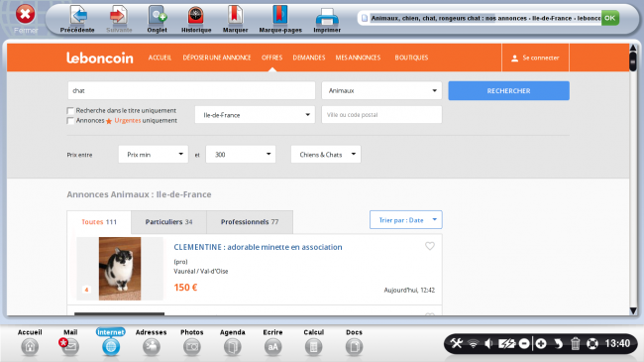
Task: Open the Trier par : Date dropdown
Action: tap(406, 220)
